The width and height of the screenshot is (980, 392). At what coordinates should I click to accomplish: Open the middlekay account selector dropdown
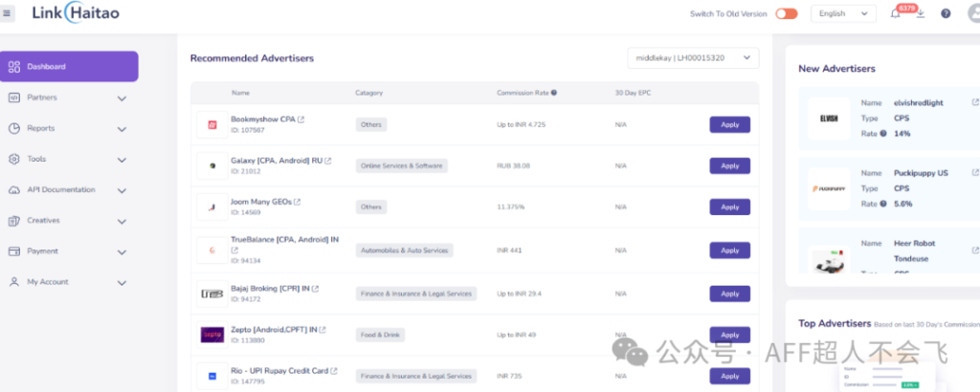[x=692, y=58]
